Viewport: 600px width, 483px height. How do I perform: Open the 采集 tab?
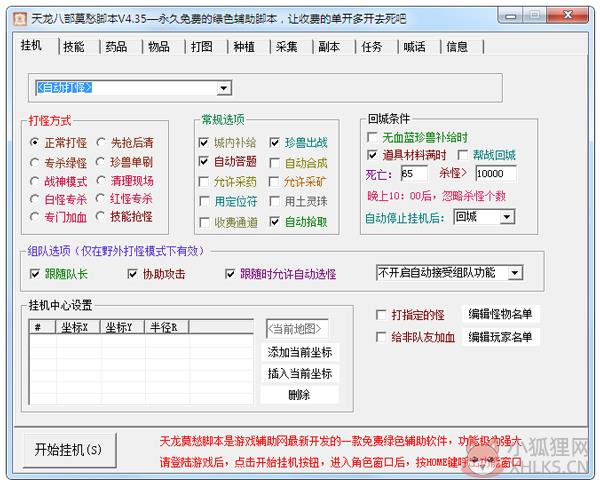click(x=287, y=47)
